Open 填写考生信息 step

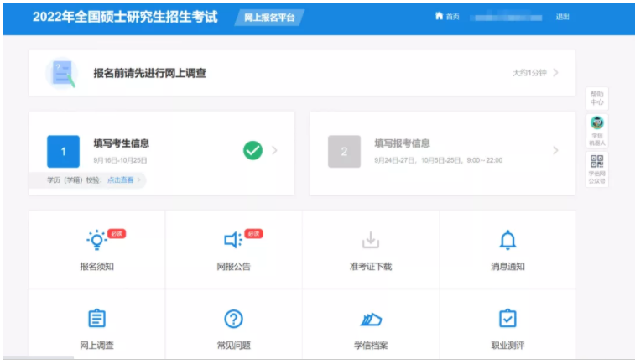point(122,143)
